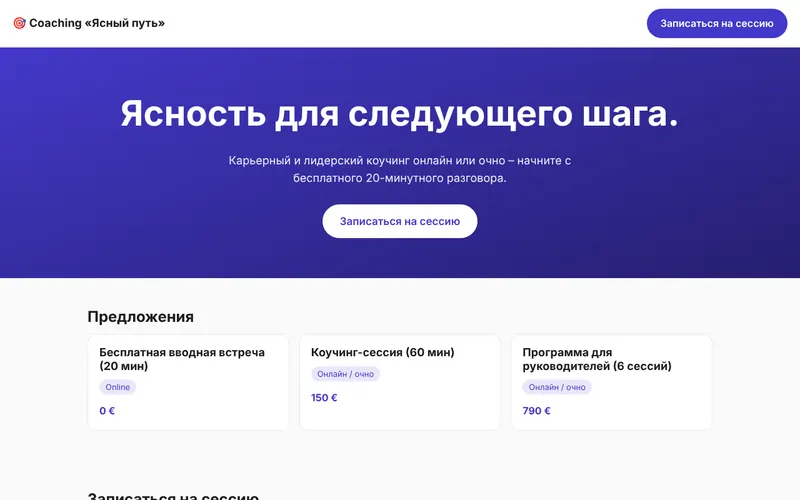Click header button Записаться на сессию

tap(717, 23)
